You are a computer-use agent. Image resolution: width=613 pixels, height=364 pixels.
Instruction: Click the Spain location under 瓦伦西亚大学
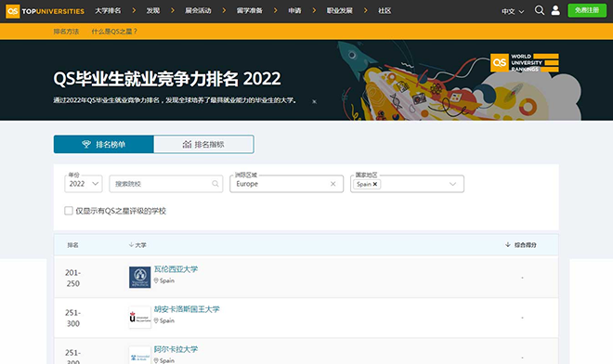[x=164, y=280]
